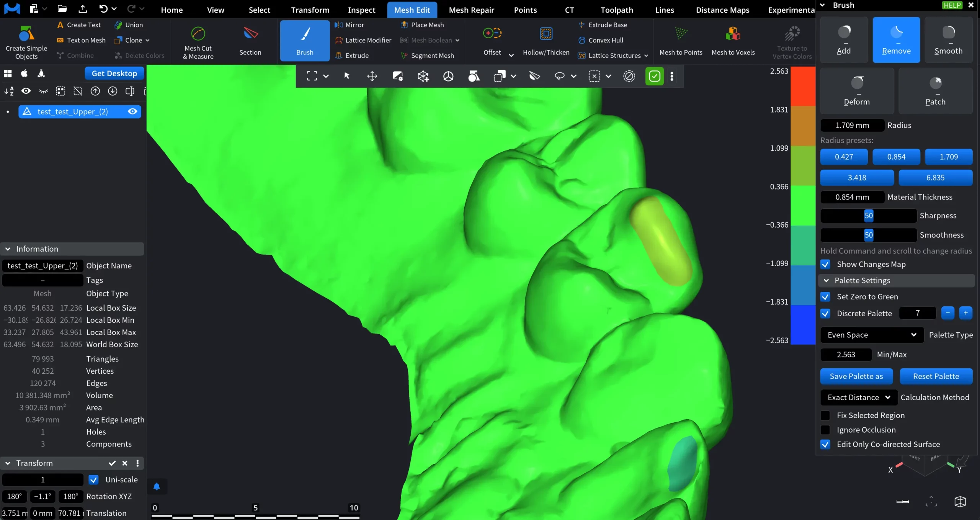Click the Section tool icon
Viewport: 980px width, 520px height.
(250, 34)
